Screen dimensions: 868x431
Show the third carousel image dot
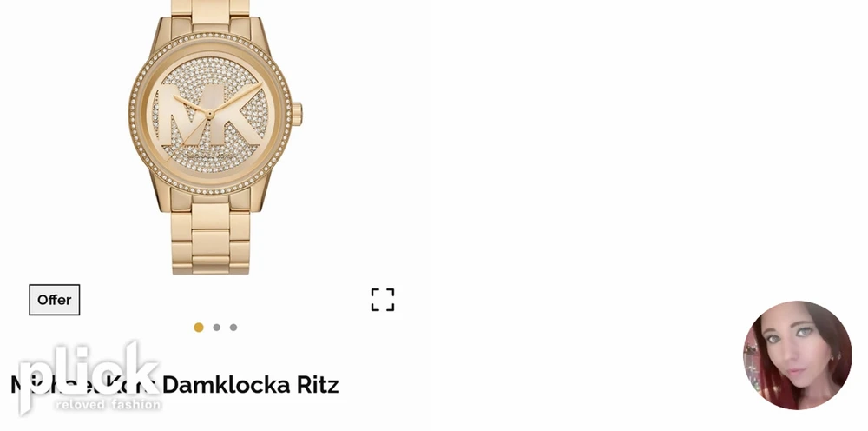tap(233, 328)
